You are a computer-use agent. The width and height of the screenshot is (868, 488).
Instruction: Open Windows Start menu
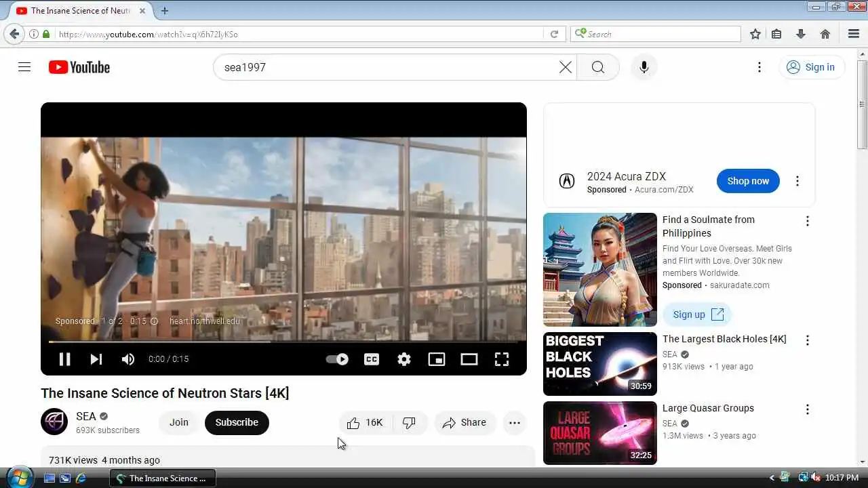click(18, 477)
